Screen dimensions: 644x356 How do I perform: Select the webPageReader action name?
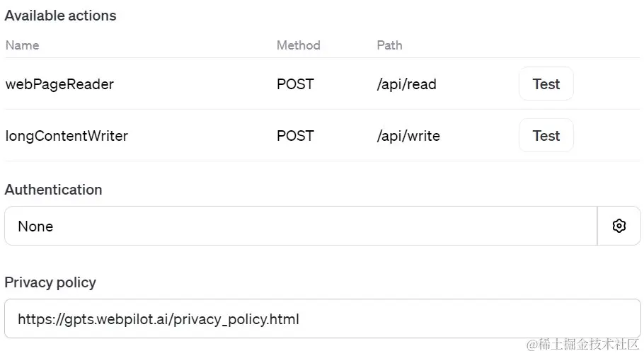click(x=59, y=84)
